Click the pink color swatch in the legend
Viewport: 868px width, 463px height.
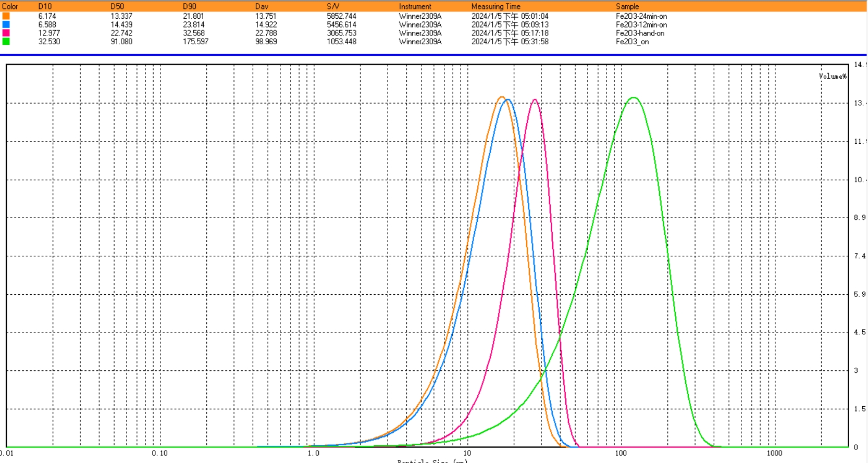[x=6, y=33]
